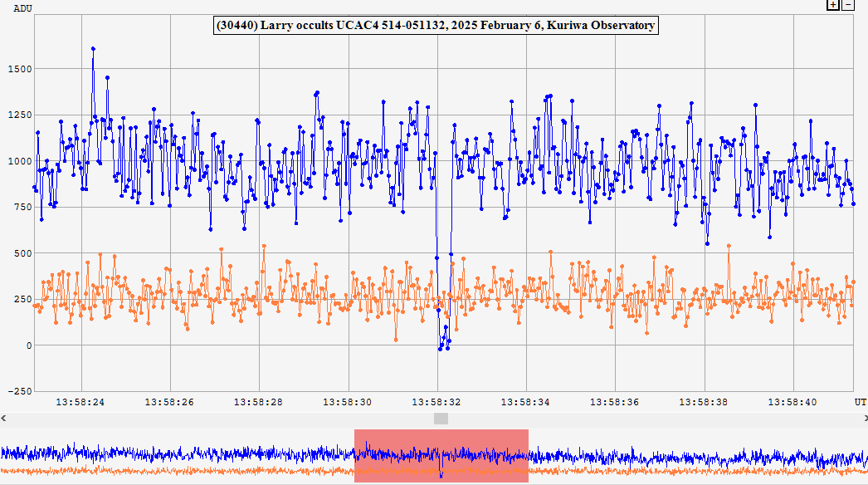Click the plus zoom-in button
868x485 pixels.
(x=832, y=5)
